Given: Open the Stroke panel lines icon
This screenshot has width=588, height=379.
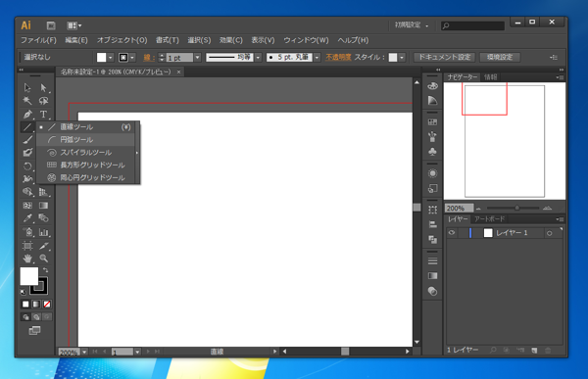Looking at the screenshot, I should coord(432,261).
